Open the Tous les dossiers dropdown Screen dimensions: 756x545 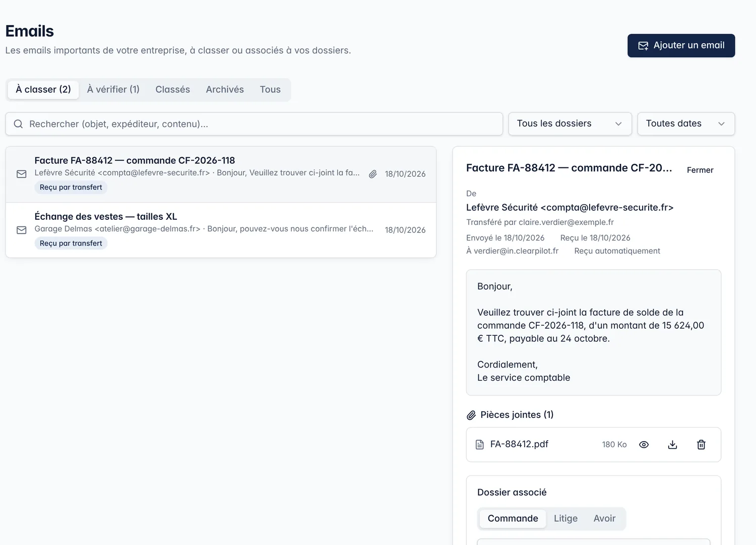(570, 124)
